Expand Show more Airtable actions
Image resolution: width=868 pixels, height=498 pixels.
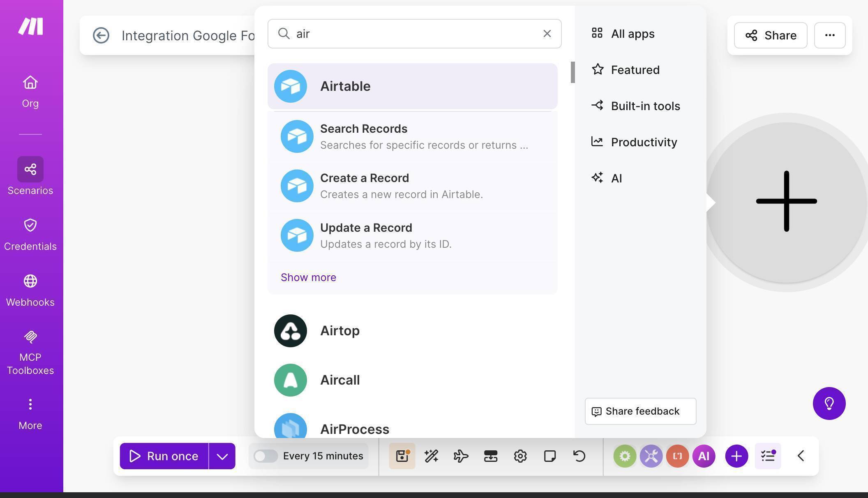tap(308, 277)
